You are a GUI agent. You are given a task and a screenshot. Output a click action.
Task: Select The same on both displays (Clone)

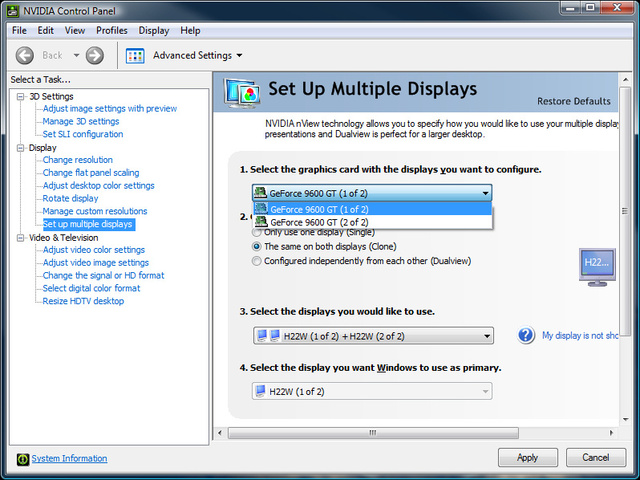(x=324, y=247)
